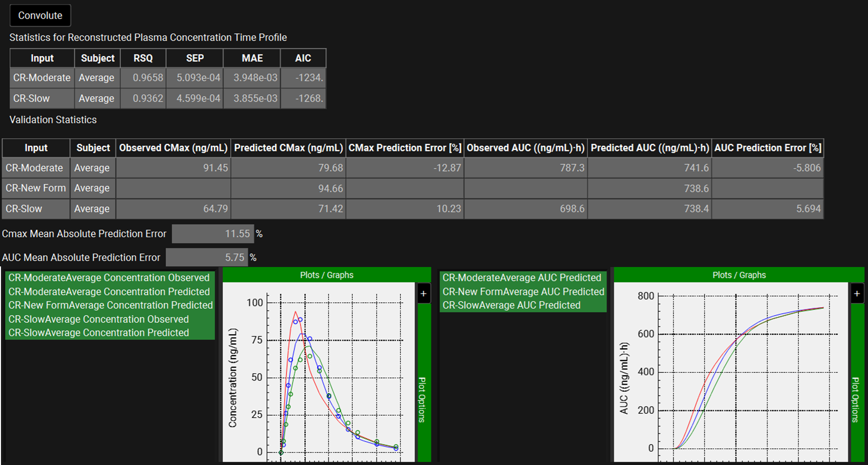This screenshot has height=465, width=868.
Task: Select CR-SlowAverage Concentration Observed entry
Action: pyautogui.click(x=99, y=319)
